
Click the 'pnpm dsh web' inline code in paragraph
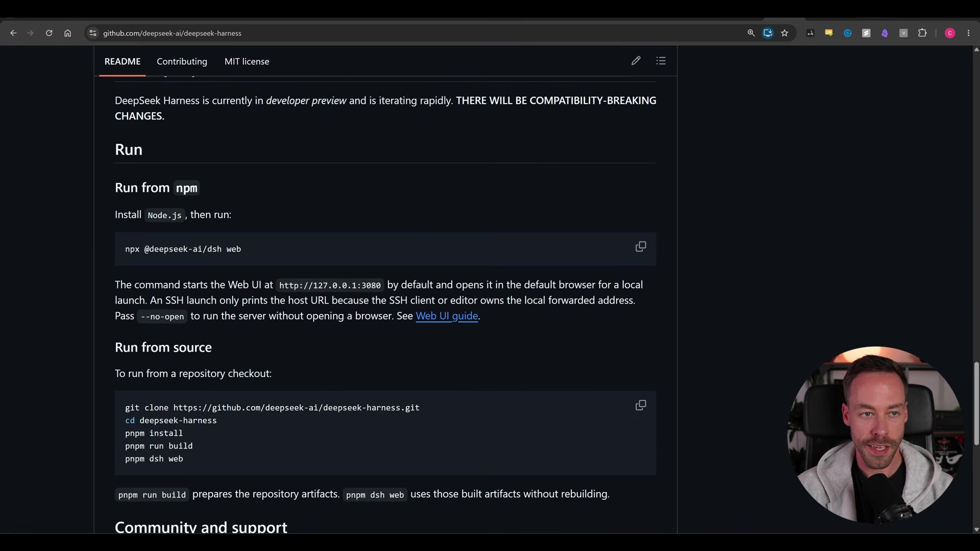375,495
